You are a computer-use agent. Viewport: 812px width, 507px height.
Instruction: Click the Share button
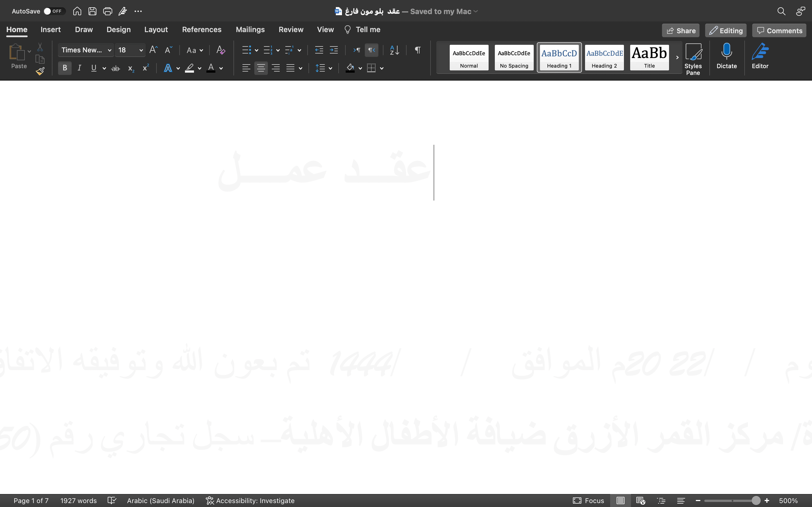coord(680,30)
